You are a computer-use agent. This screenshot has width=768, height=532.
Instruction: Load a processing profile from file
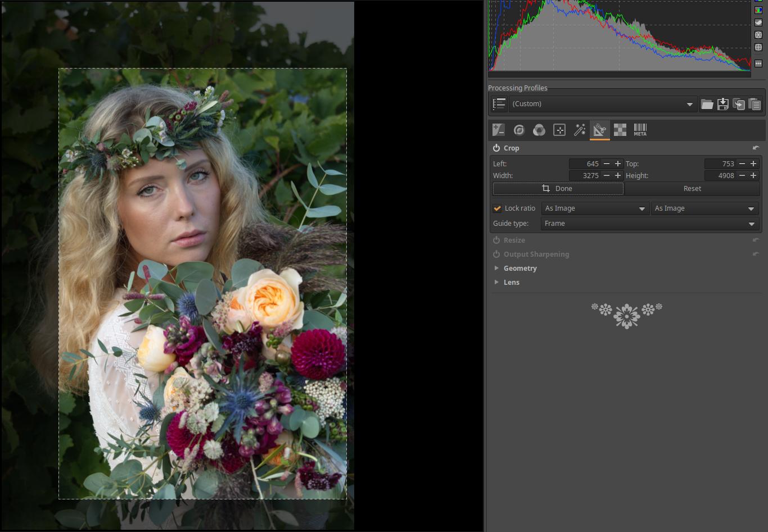tap(707, 104)
